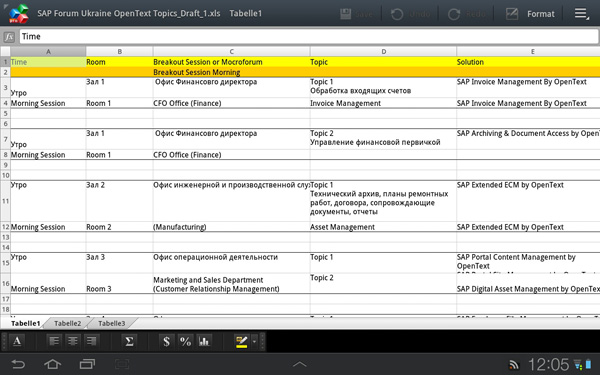
Task: Select 'SAP Digital Asset Management by OpenText' cell
Action: click(528, 284)
